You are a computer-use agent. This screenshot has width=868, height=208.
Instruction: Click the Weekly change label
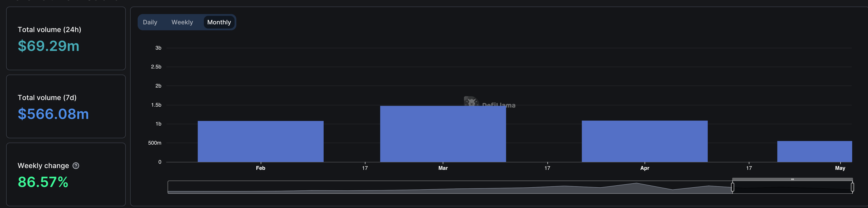click(x=43, y=166)
